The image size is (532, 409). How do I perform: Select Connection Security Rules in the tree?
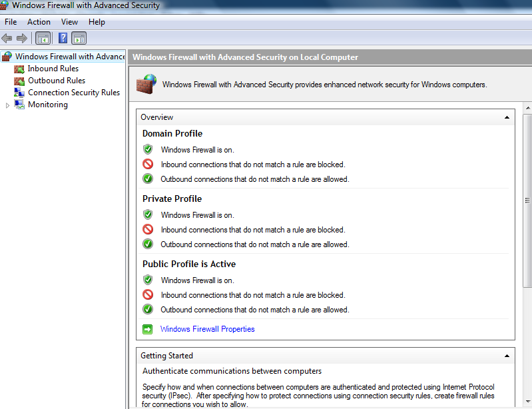(74, 93)
